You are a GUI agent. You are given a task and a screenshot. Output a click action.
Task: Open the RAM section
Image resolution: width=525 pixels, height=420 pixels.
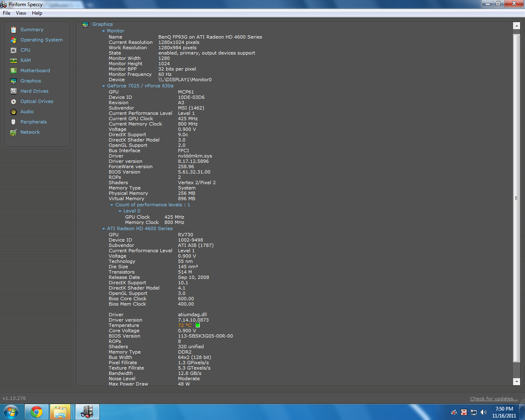point(25,60)
